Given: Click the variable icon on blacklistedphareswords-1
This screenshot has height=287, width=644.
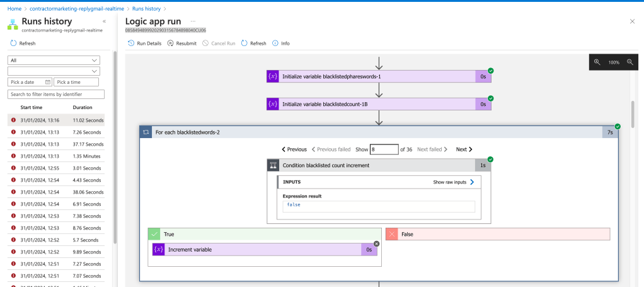Looking at the screenshot, I should [x=273, y=76].
